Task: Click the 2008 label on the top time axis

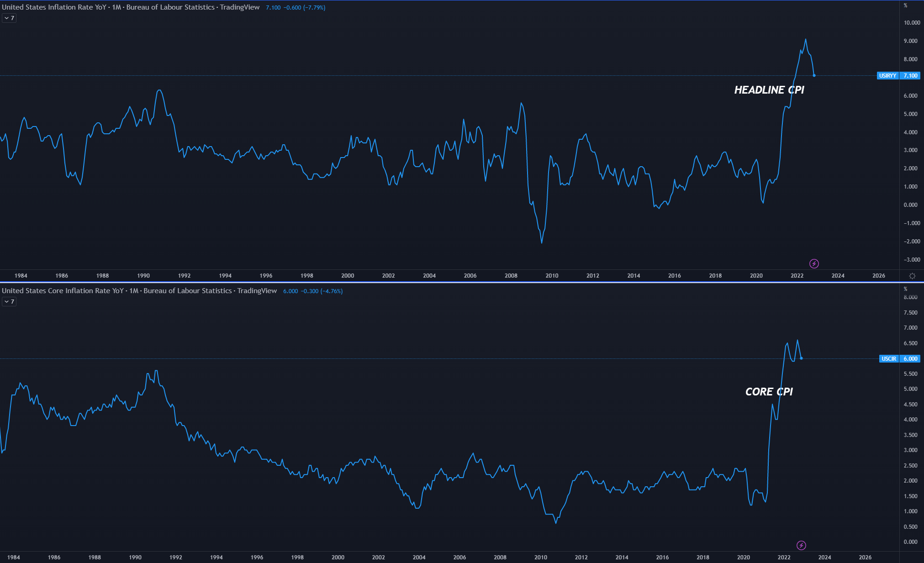Action: point(511,276)
